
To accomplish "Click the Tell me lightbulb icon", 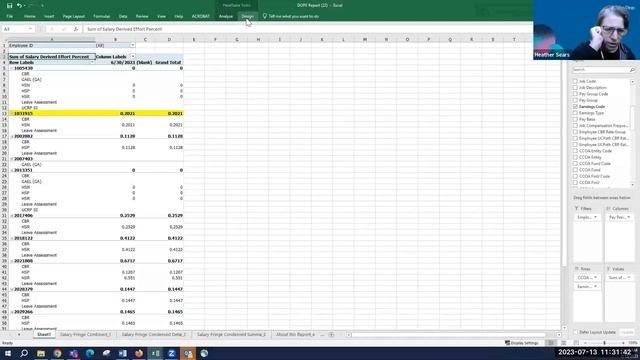I will pyautogui.click(x=264, y=16).
